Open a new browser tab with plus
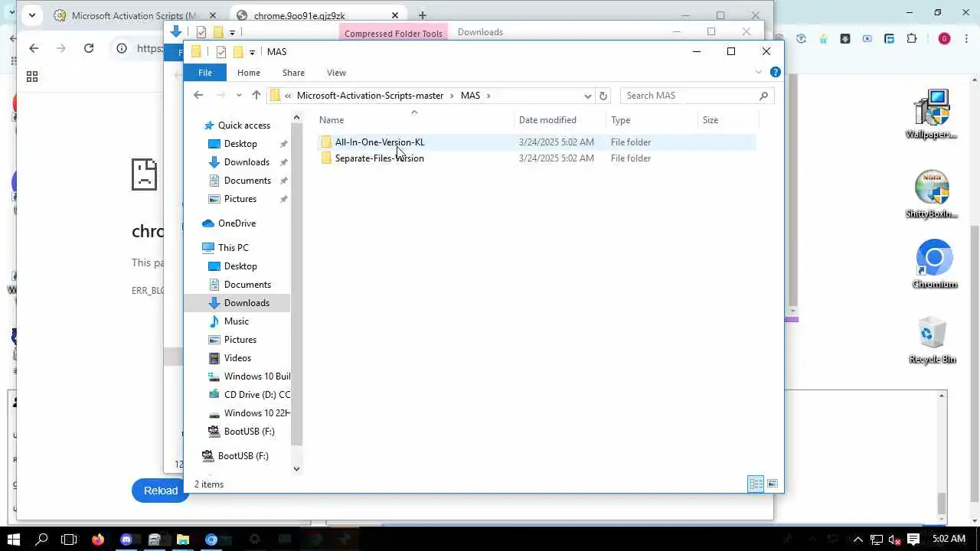Image resolution: width=980 pixels, height=551 pixels. pyautogui.click(x=422, y=15)
